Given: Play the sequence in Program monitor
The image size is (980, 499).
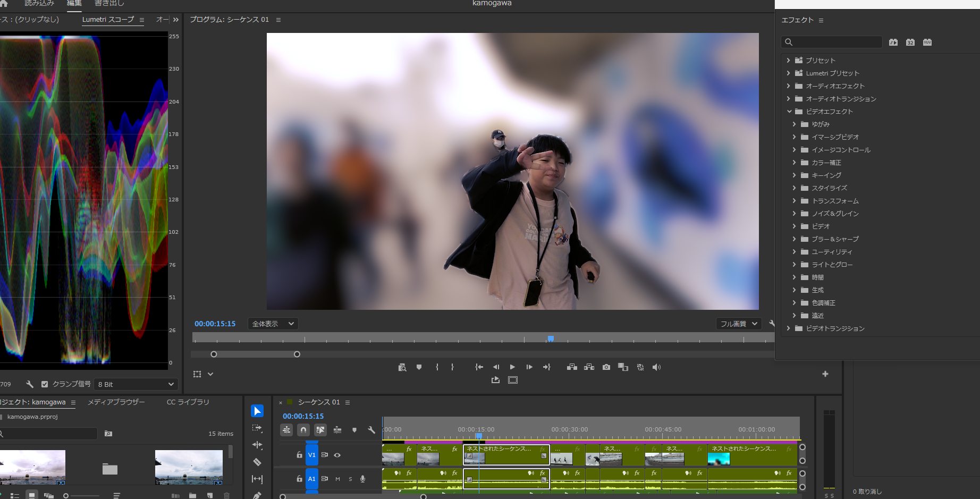Looking at the screenshot, I should coord(512,367).
